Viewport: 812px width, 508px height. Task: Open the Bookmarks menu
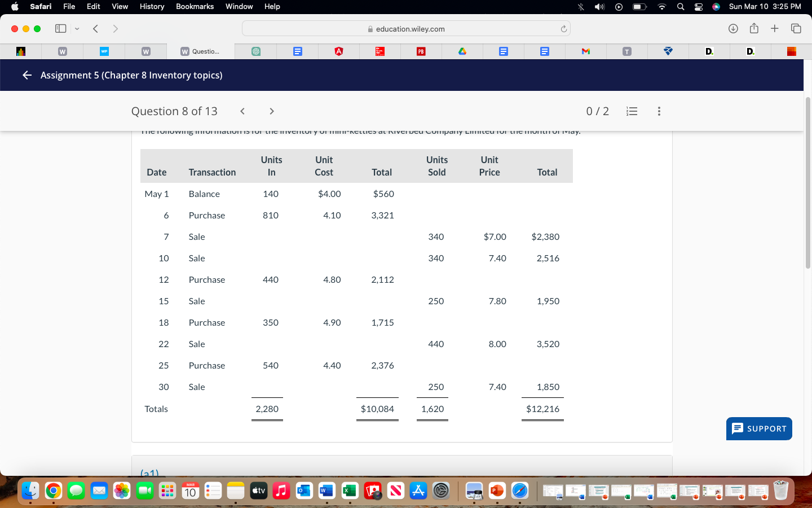point(195,7)
